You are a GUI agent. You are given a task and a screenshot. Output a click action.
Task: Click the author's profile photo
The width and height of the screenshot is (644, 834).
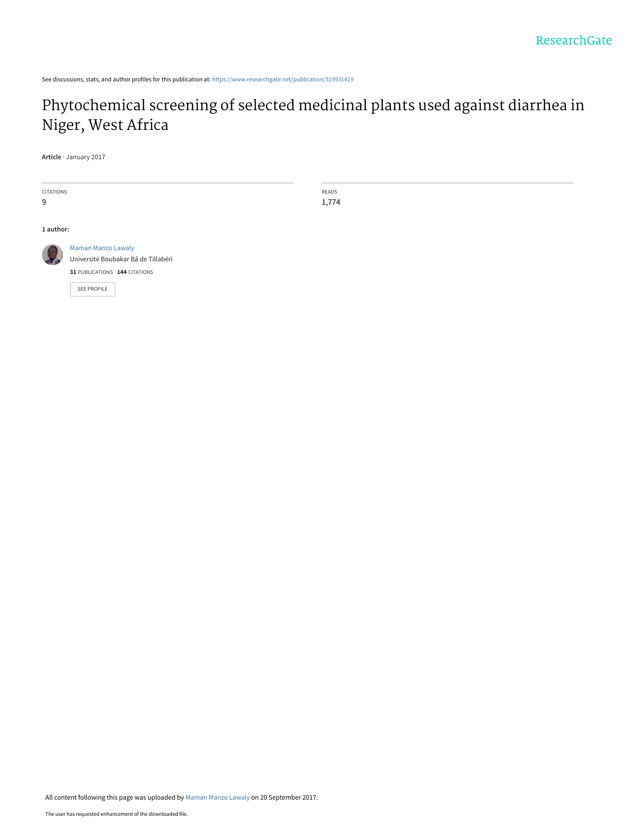[53, 255]
